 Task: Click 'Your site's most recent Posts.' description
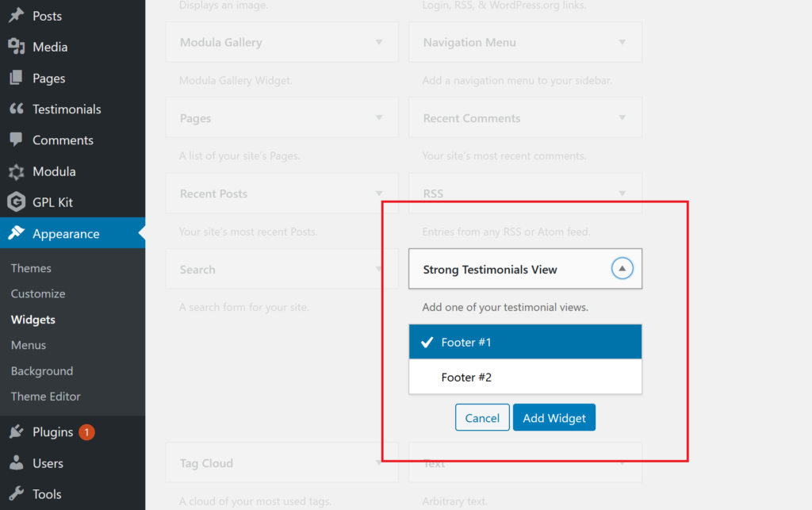click(x=248, y=232)
